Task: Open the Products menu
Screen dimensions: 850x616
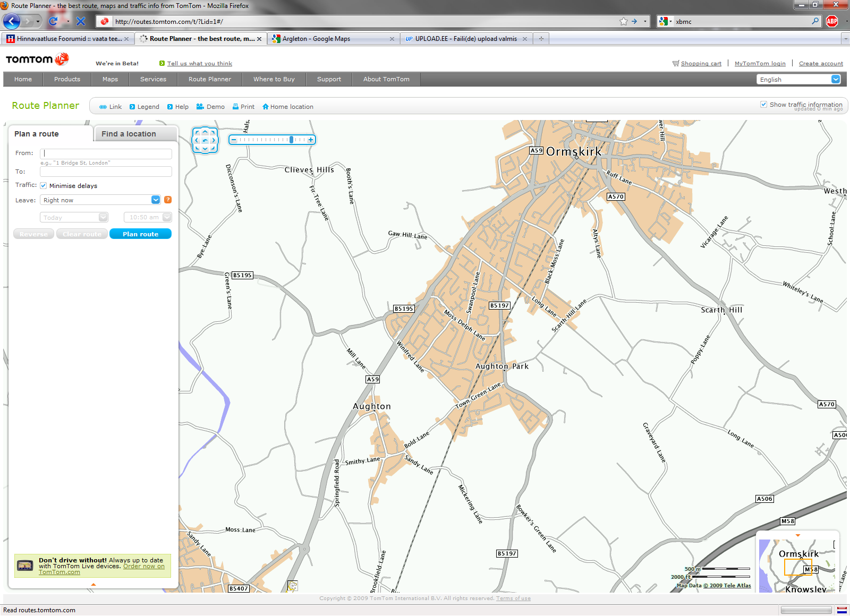Action: (x=67, y=79)
